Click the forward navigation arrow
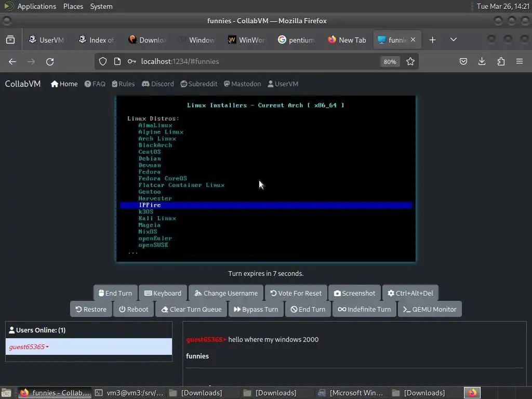 [x=31, y=61]
